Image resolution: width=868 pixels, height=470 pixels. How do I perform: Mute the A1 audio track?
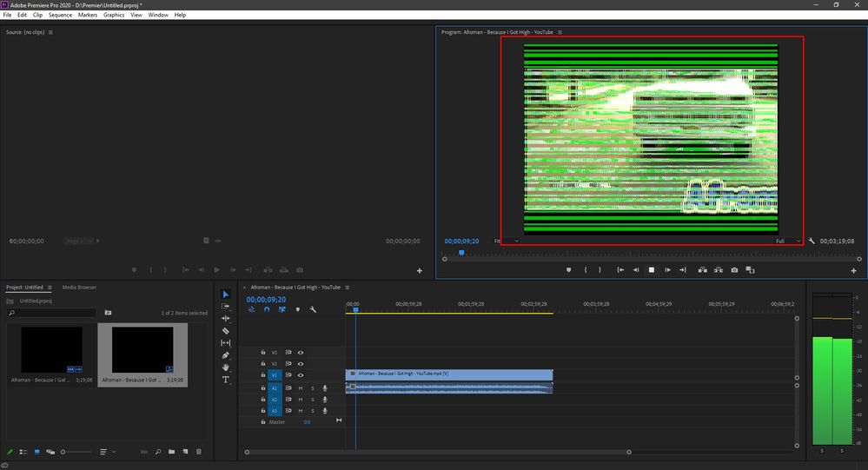coord(301,387)
